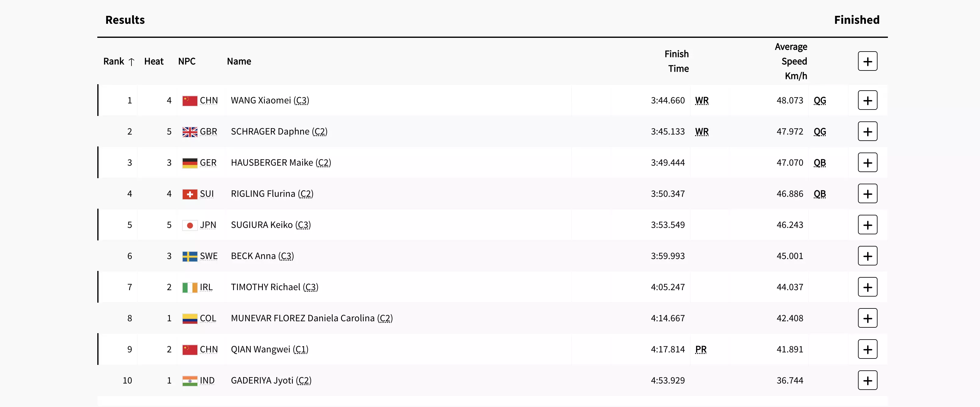The width and height of the screenshot is (980, 407).
Task: Expand HAUSBERGER Maike's result details
Action: [867, 163]
